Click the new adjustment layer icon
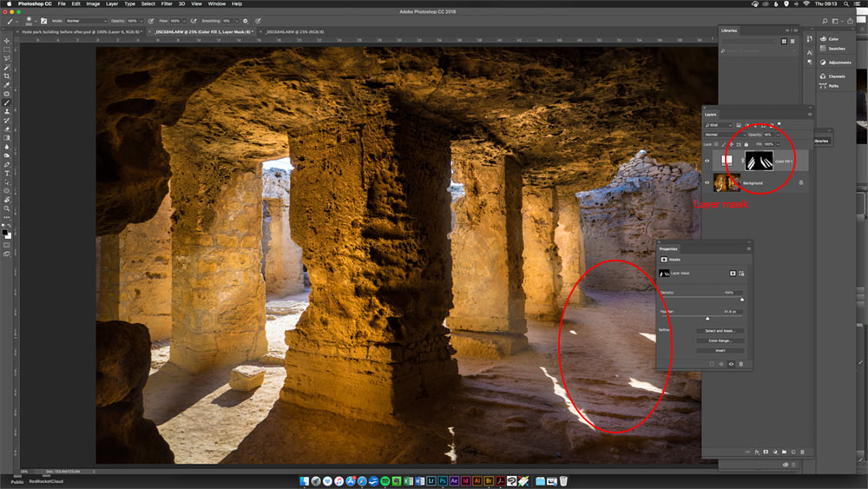 coord(775,452)
